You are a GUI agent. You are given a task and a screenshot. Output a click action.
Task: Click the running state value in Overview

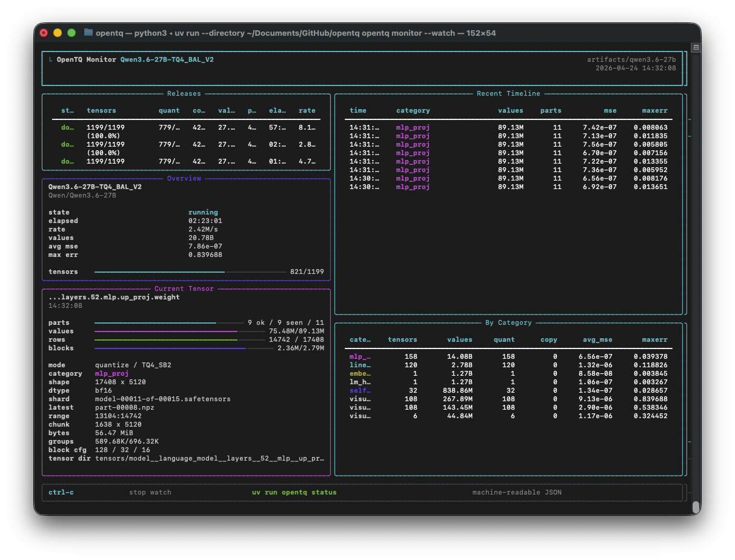tap(203, 213)
